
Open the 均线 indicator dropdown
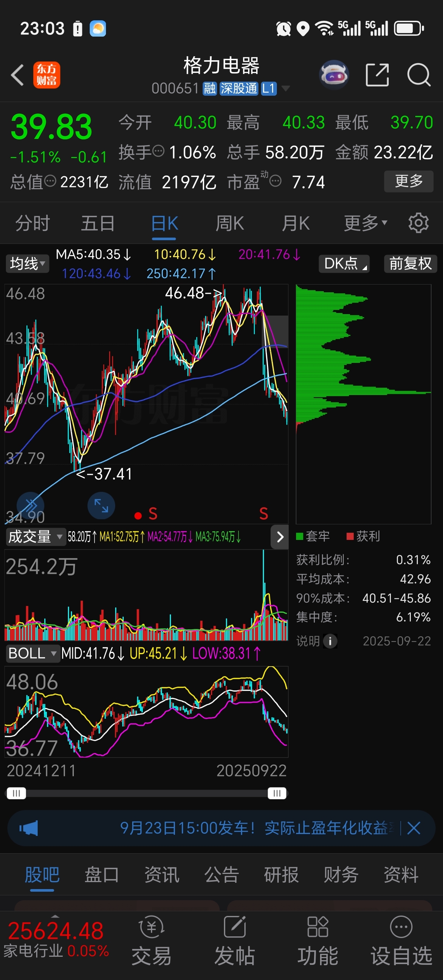[27, 263]
